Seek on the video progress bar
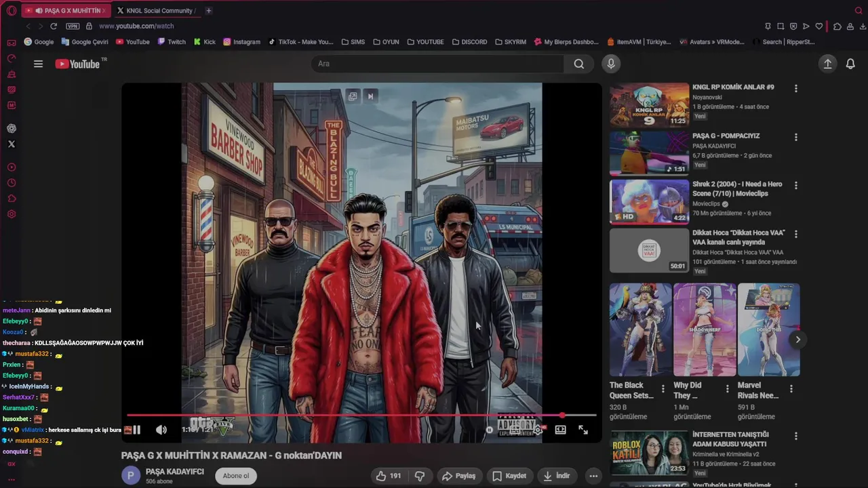The image size is (868, 488). click(x=361, y=415)
